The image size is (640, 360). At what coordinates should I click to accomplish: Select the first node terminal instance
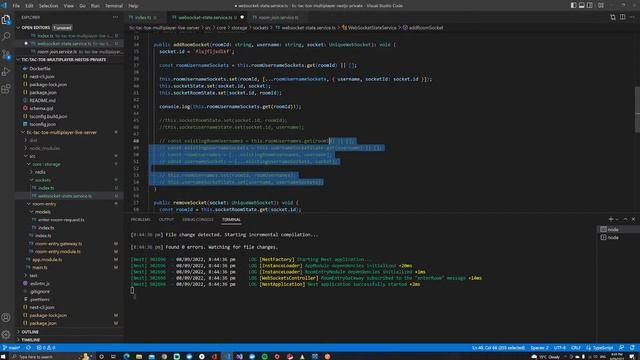[618, 229]
